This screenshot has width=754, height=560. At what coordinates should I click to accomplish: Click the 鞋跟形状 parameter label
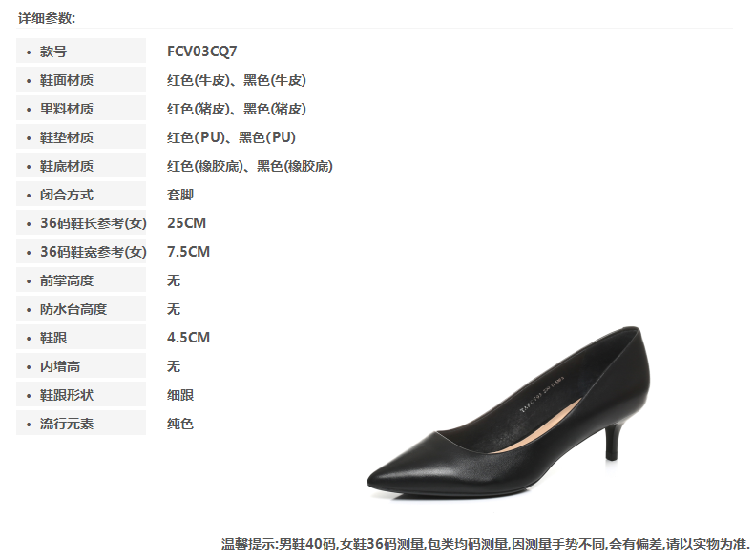tap(67, 395)
